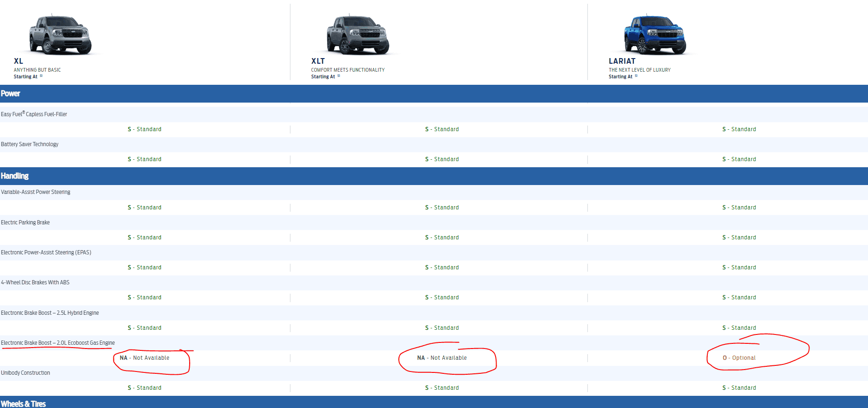Image resolution: width=868 pixels, height=408 pixels.
Task: Click the gray XL truck image
Action: (x=60, y=34)
